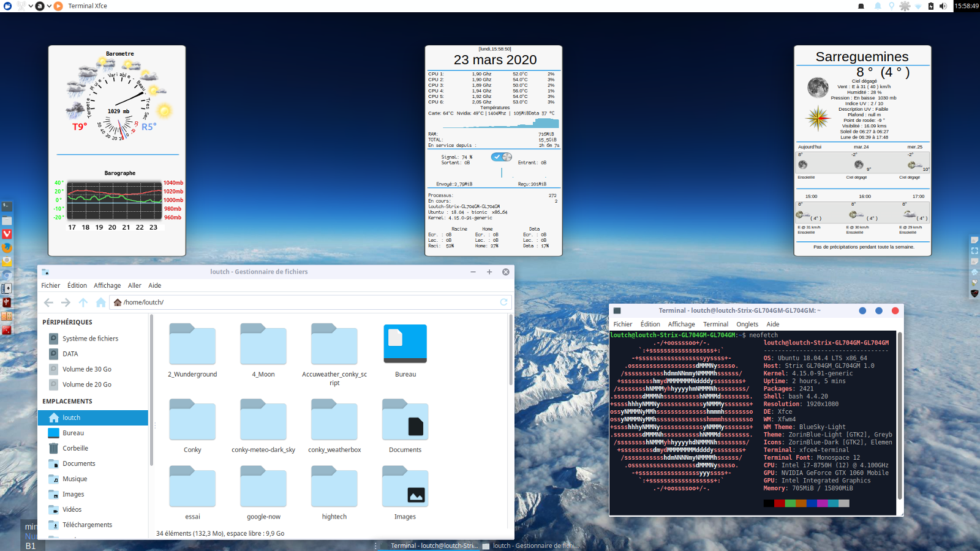Open the Wi-Fi network tray icon
This screenshot has height=551, width=980.
pos(918,6)
